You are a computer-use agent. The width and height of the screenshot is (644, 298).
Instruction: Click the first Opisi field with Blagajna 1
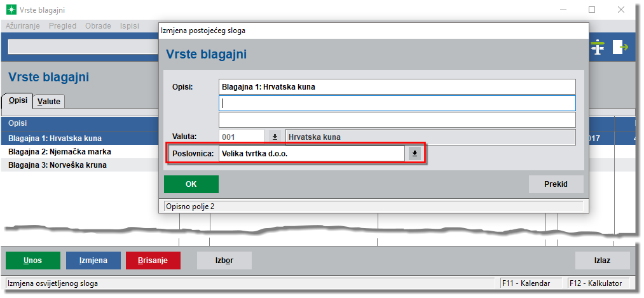click(x=397, y=87)
